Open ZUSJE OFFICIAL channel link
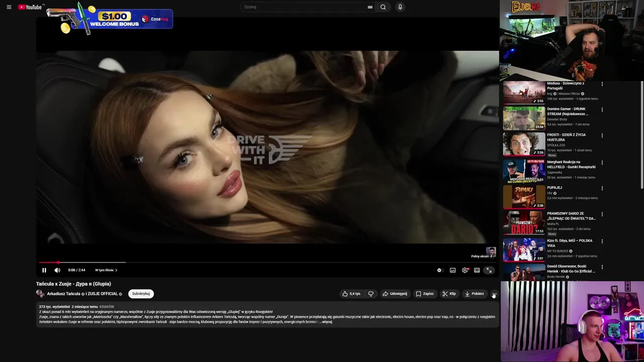The width and height of the screenshot is (644, 362). 103,294
